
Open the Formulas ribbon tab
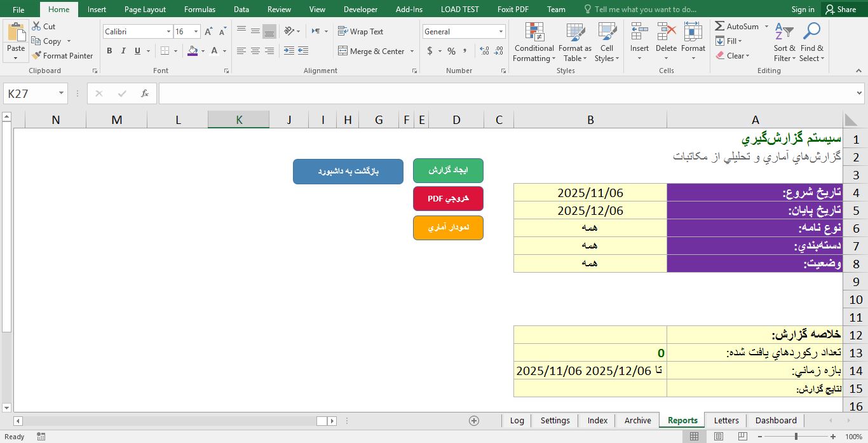click(200, 10)
